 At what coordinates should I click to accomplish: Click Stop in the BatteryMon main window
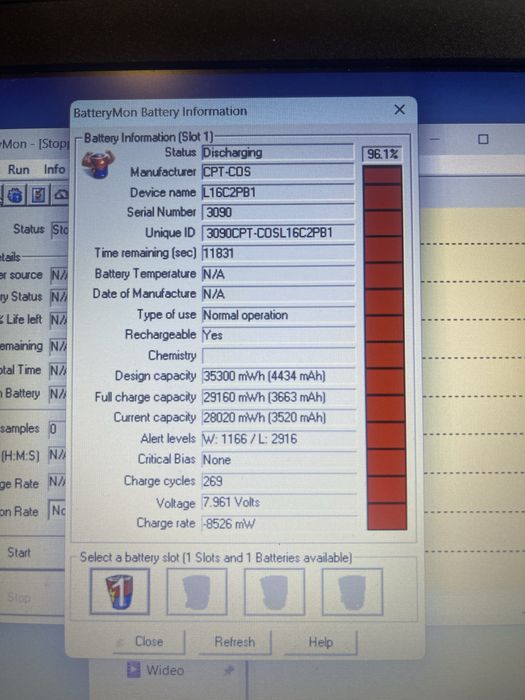19,597
